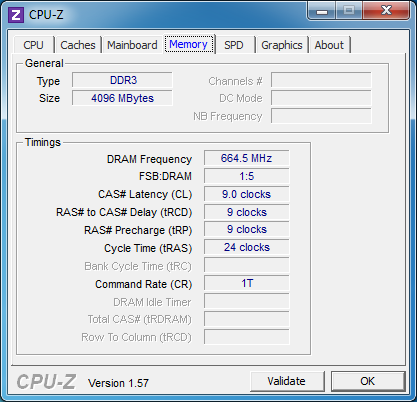The image size is (417, 402).
Task: Click the RAS# Precharge (tRP) label
Action: pyautogui.click(x=138, y=230)
